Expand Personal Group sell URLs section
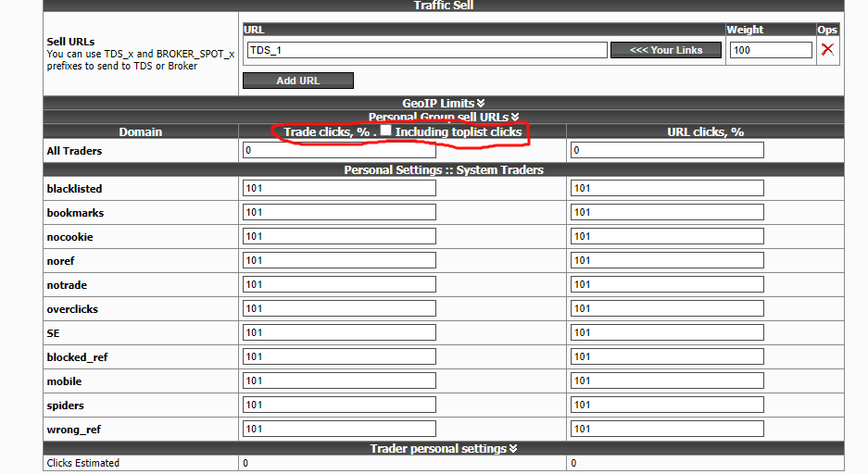Screen dimensions: 868x474 coord(444,117)
